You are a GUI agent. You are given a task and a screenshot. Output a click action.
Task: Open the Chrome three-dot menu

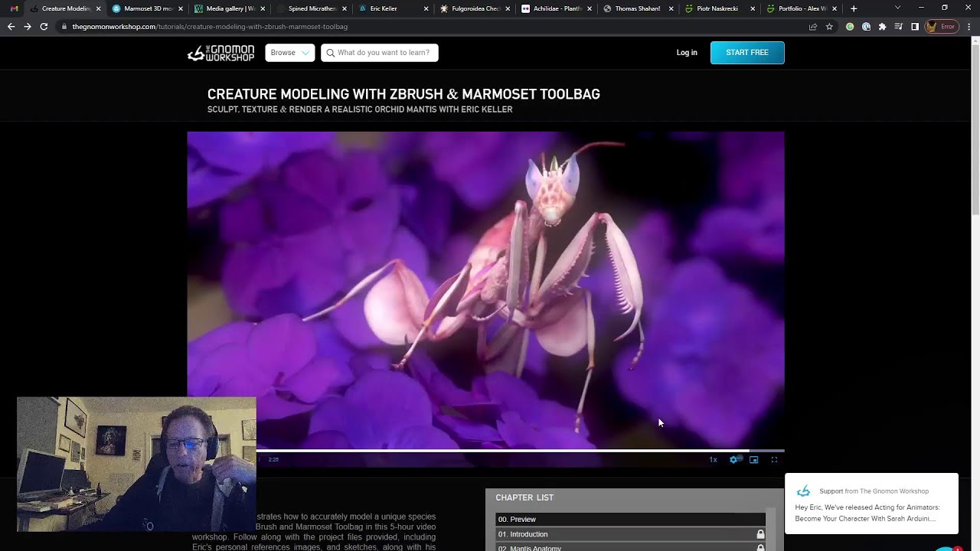coord(969,27)
